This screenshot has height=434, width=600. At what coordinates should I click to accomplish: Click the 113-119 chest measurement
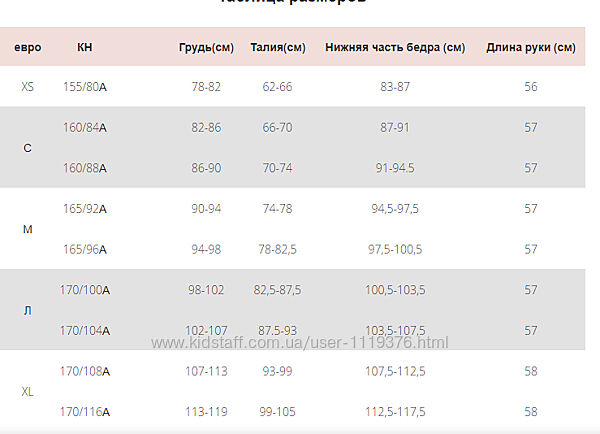tap(207, 411)
